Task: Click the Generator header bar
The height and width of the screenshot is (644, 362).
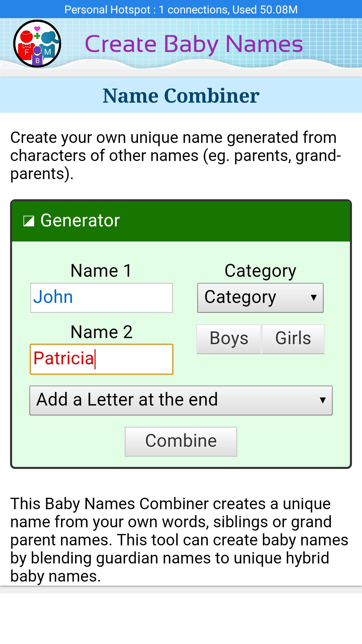Action: pos(201,221)
